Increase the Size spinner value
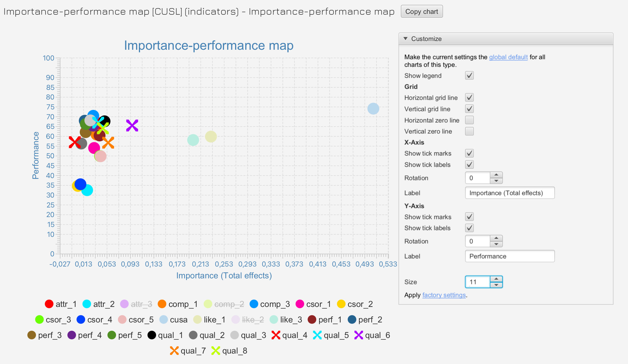This screenshot has height=364, width=628. 496,279
